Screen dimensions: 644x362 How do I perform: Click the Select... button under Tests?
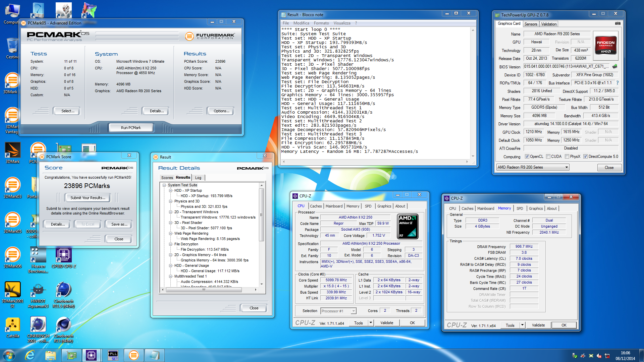coord(67,111)
